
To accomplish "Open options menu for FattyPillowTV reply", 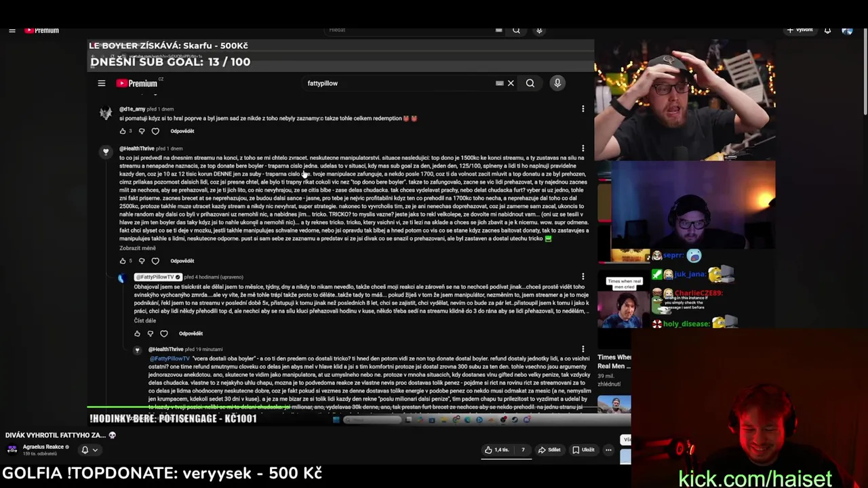I will point(583,277).
